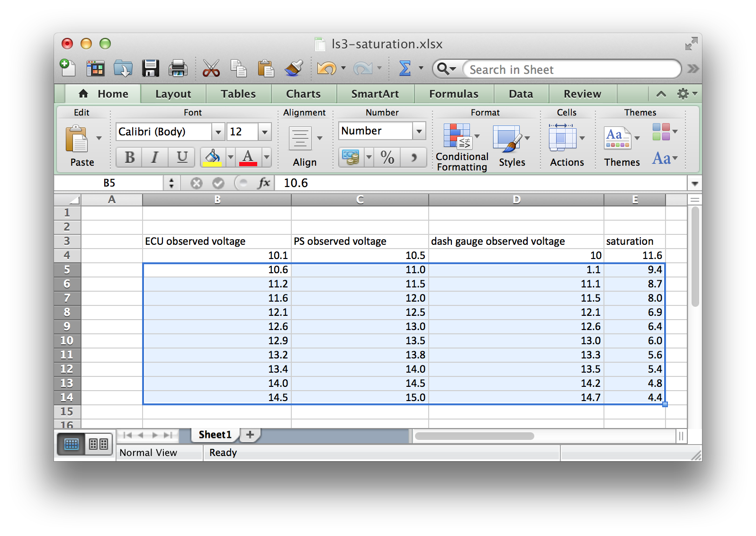Image resolution: width=756 pixels, height=536 pixels.
Task: Open the Calibri font name dropdown
Action: coord(218,132)
